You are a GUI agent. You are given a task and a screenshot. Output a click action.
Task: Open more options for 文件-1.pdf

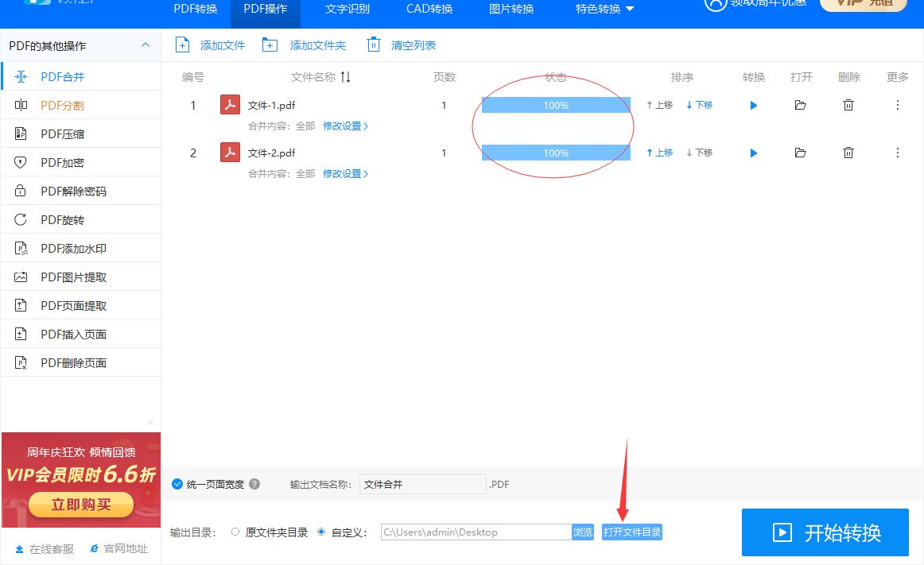pyautogui.click(x=898, y=106)
